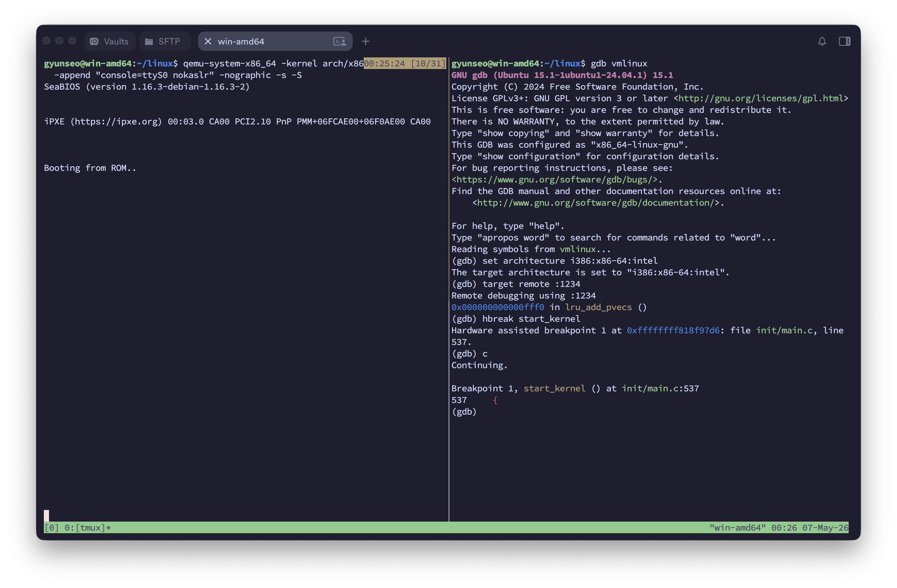Click the "This is free software" line
The image size is (897, 588).
click(621, 110)
